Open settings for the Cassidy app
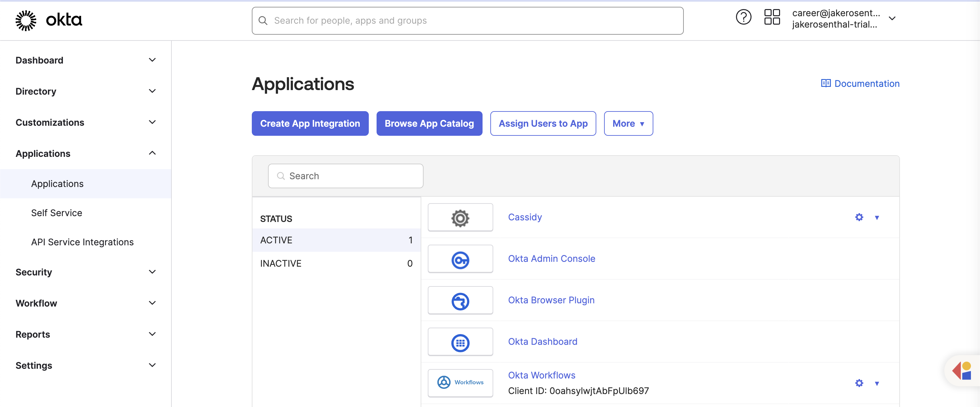This screenshot has height=407, width=980. (859, 217)
